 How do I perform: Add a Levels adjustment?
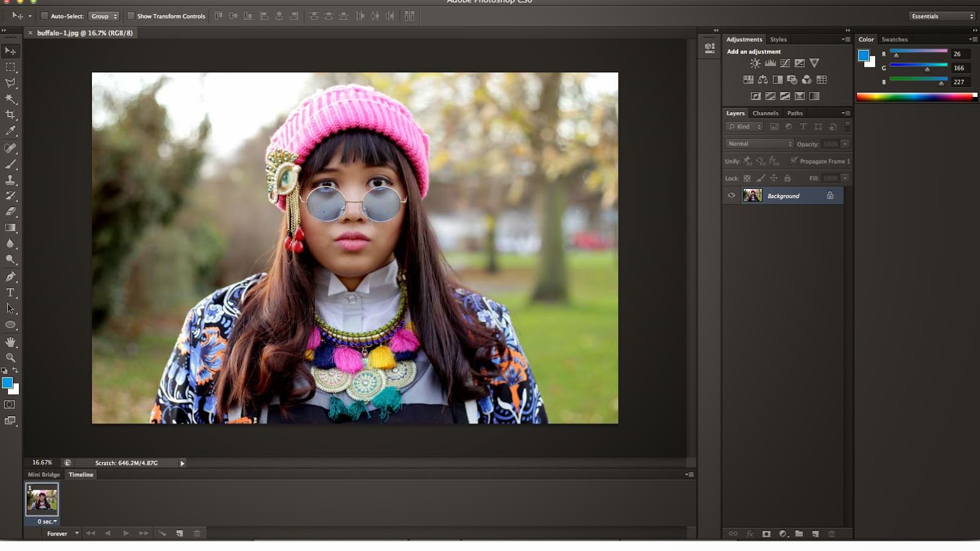[771, 63]
